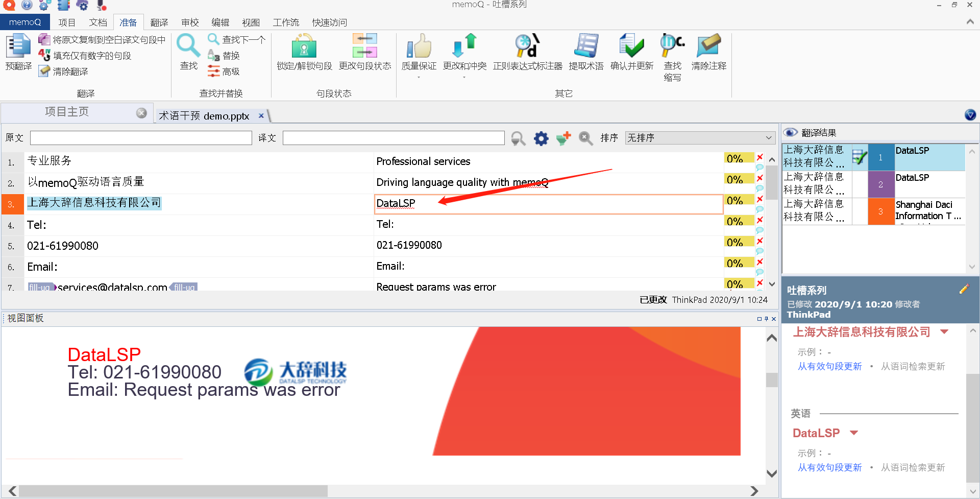This screenshot has width=980, height=499.
Task: Open the sort (无排序) dropdown
Action: pyautogui.click(x=700, y=138)
